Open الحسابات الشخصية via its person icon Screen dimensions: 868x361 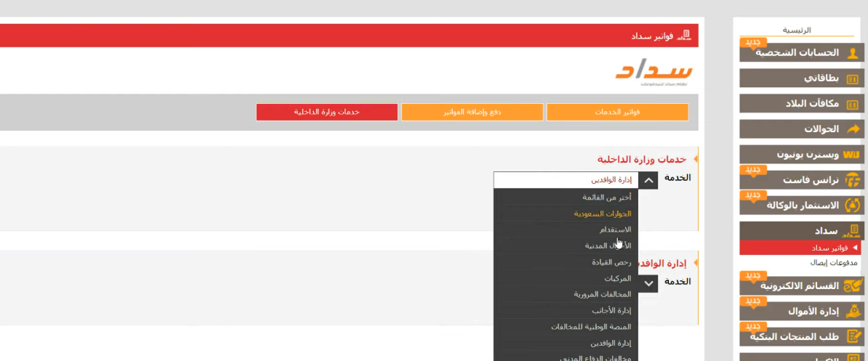853,53
